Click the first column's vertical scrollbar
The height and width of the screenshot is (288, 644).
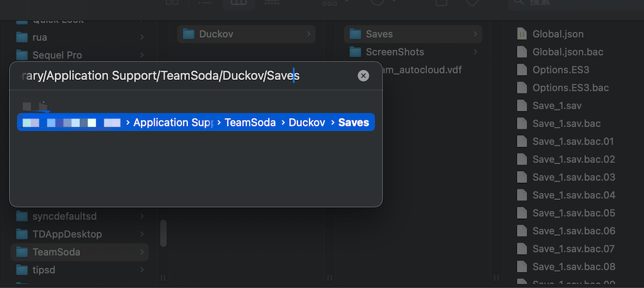point(164,233)
